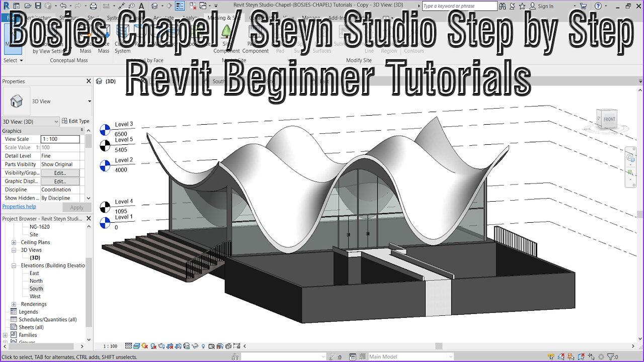Collapse 3D Views node in Project Browser

[x=14, y=250]
